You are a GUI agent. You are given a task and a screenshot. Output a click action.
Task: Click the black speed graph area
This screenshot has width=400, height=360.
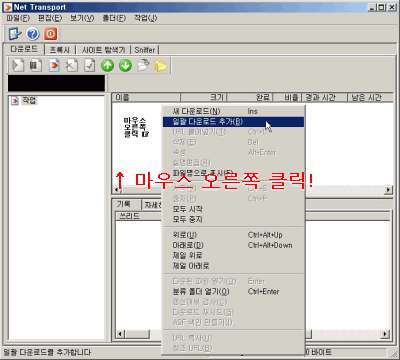pyautogui.click(x=56, y=83)
